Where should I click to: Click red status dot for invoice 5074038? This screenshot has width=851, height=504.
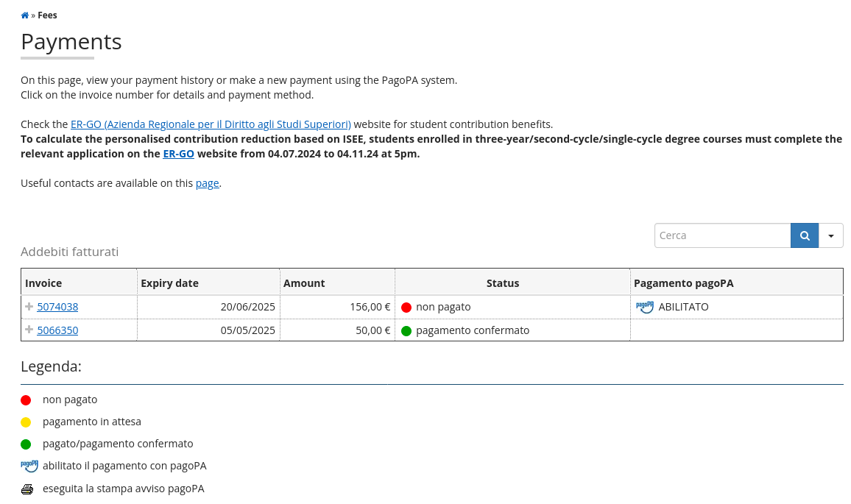tap(406, 308)
